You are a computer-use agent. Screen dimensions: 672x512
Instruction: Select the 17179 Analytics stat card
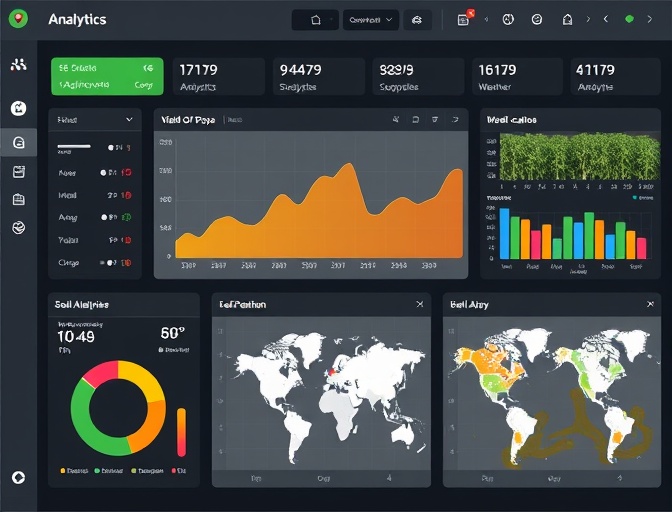point(218,76)
